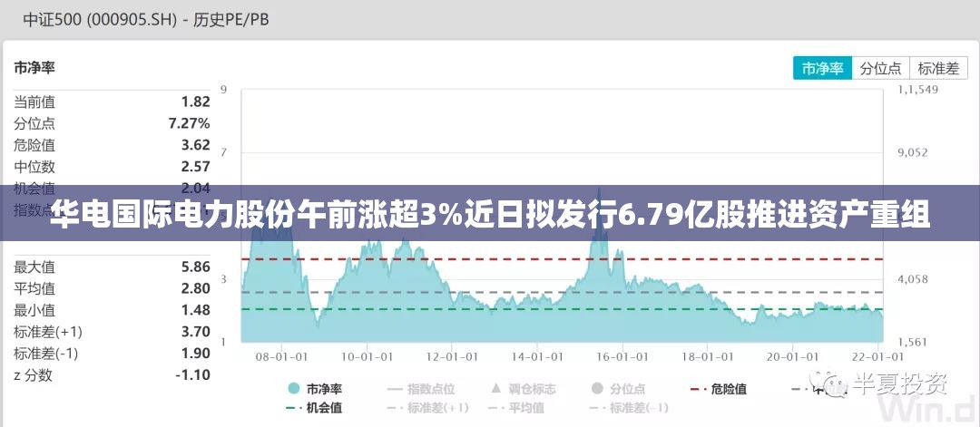Click the 最小值 label
980x427 pixels.
tap(34, 310)
